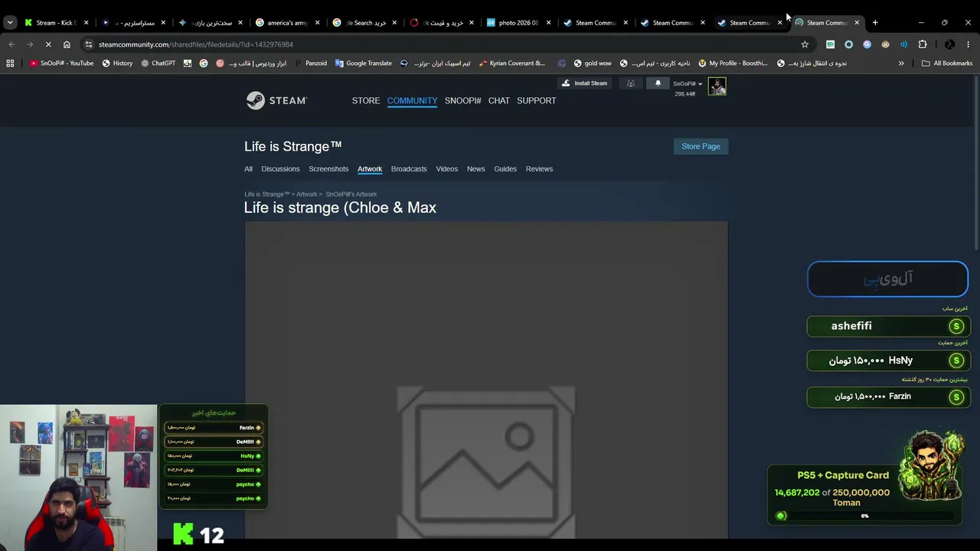Open the Extensions puzzle icon
980x551 pixels.
(x=923, y=44)
